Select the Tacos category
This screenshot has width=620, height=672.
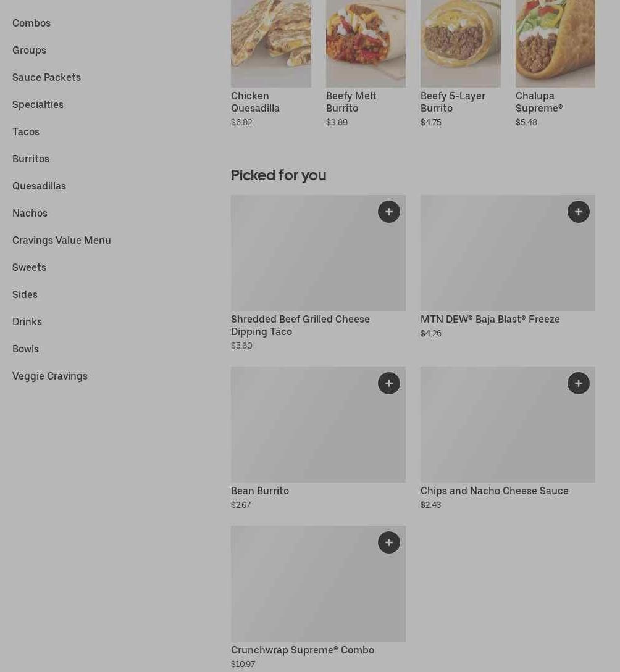[x=26, y=131]
